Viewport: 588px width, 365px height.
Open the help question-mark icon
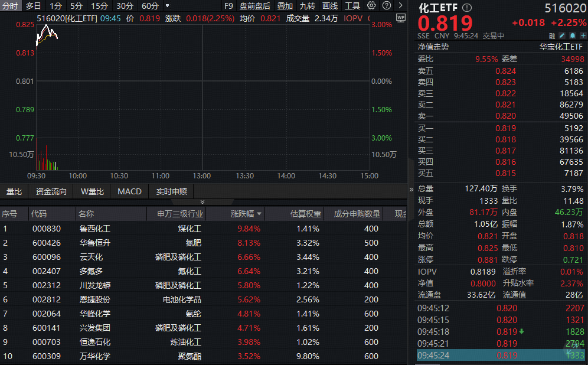point(386,6)
